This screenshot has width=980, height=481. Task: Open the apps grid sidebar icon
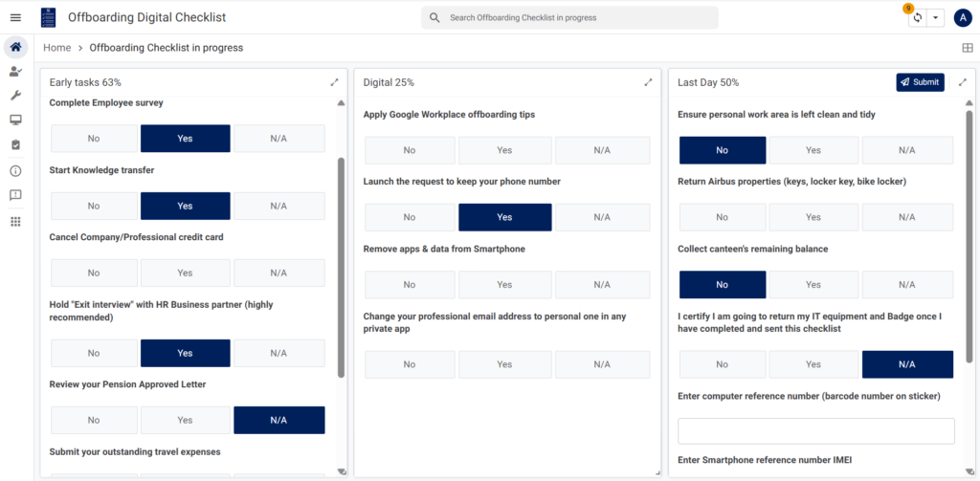pyautogui.click(x=15, y=221)
